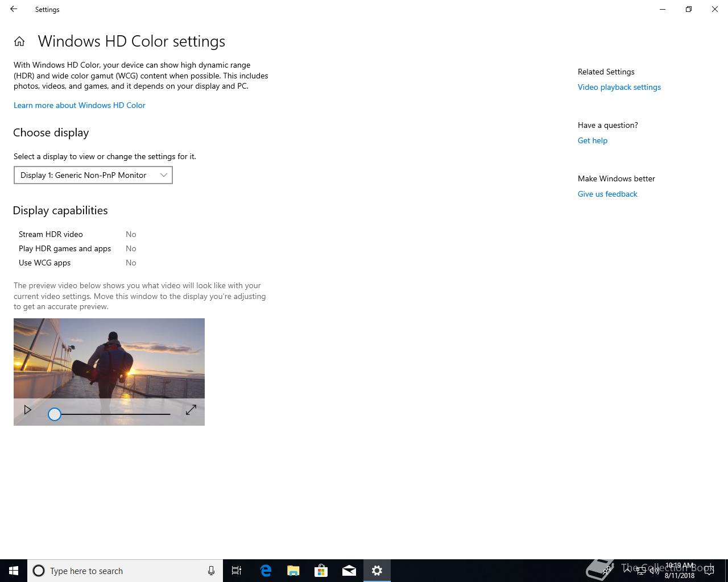Open the Get help link
This screenshot has width=728, height=582.
pyautogui.click(x=593, y=140)
